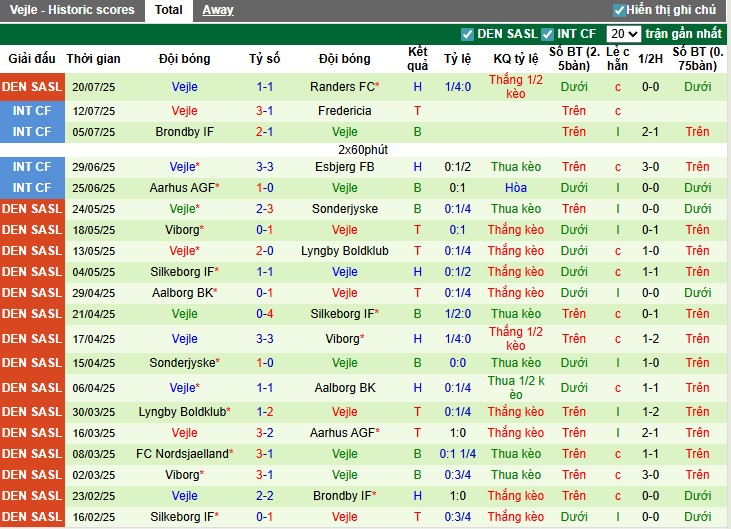The height and width of the screenshot is (529, 731).
Task: Open Fredericia team link
Action: pos(345,111)
